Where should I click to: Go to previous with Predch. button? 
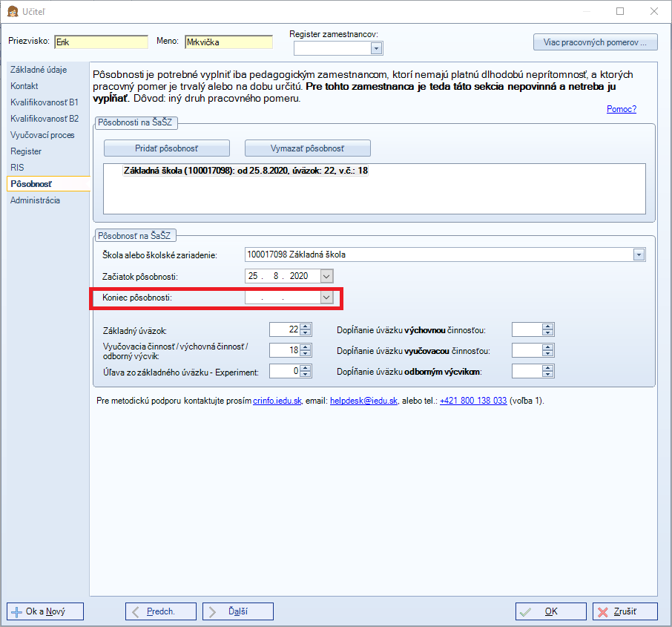pos(161,611)
